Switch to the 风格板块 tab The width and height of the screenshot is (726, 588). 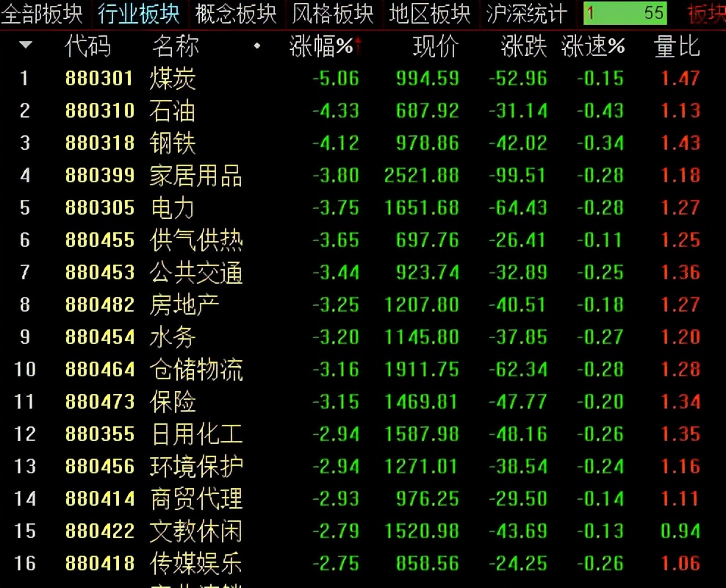click(x=333, y=13)
